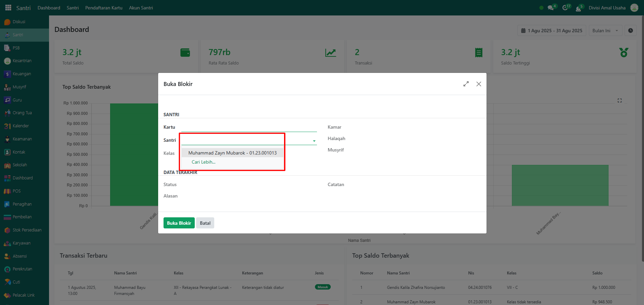Viewport: 644px width, 305px height.
Task: Open Pendaftaran Kartu menu
Action: tap(104, 8)
